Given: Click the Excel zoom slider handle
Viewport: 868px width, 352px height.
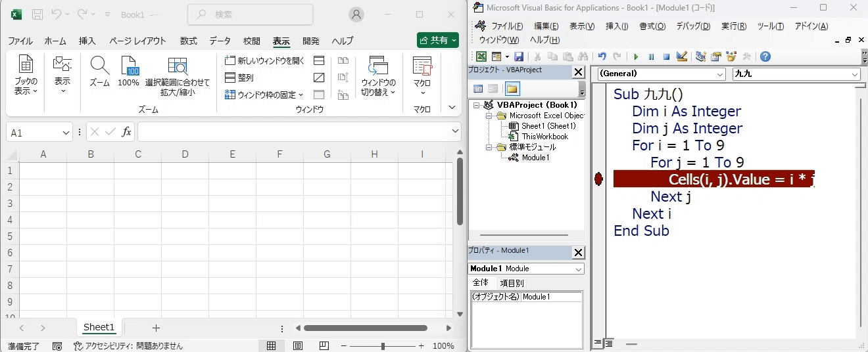Looking at the screenshot, I should coord(383,345).
